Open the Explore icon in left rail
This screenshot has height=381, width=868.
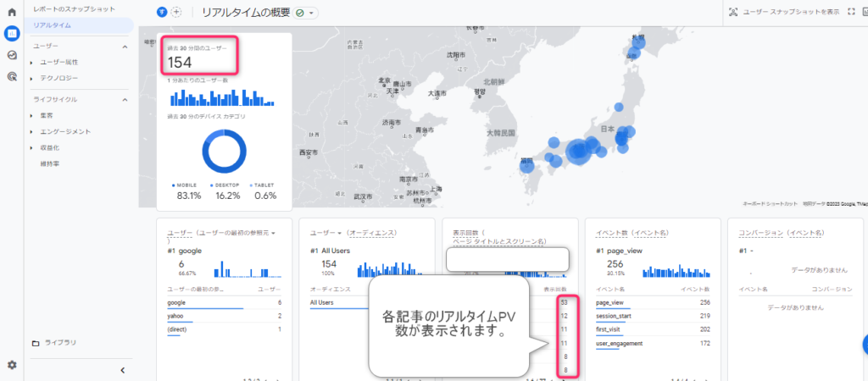pyautogui.click(x=12, y=55)
